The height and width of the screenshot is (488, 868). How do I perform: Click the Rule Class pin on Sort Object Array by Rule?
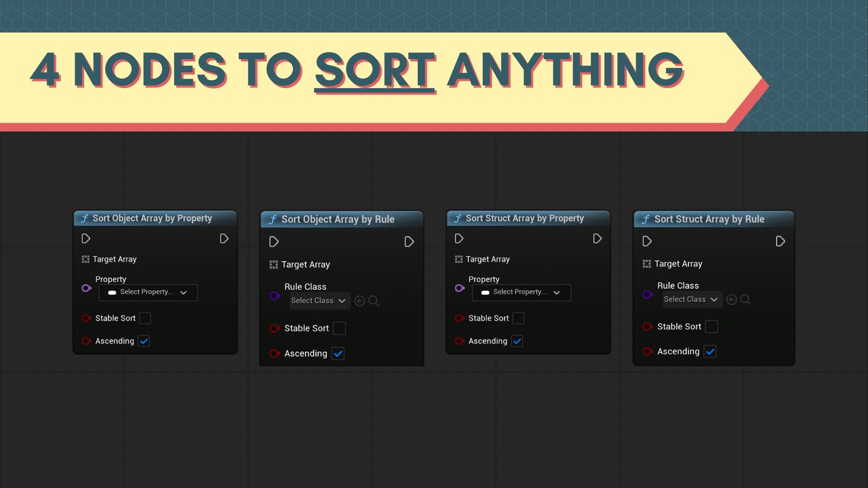(275, 296)
